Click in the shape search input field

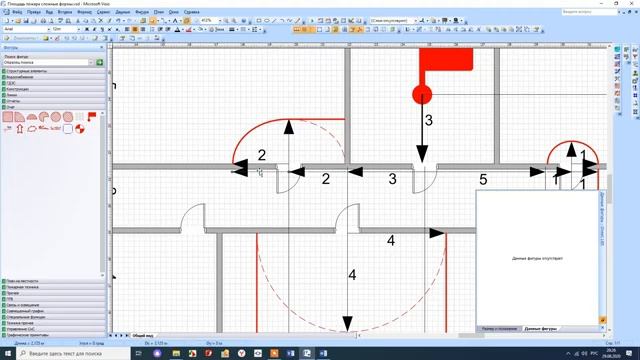click(45, 62)
